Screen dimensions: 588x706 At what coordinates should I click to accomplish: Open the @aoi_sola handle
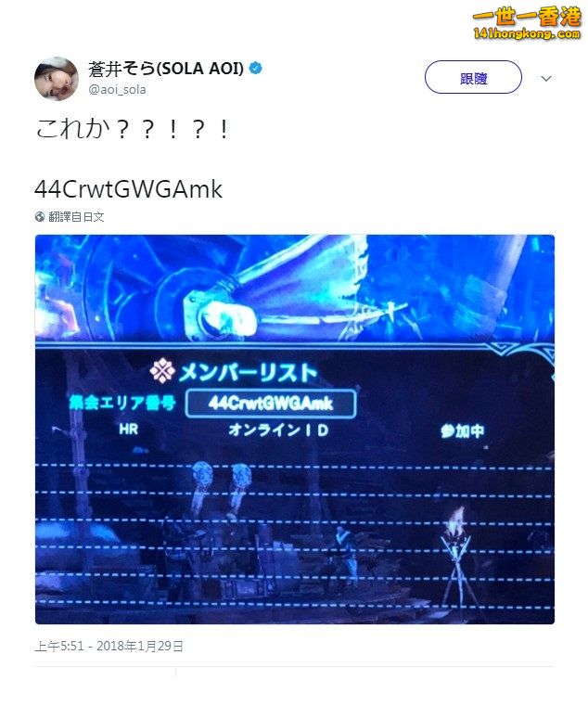point(117,89)
